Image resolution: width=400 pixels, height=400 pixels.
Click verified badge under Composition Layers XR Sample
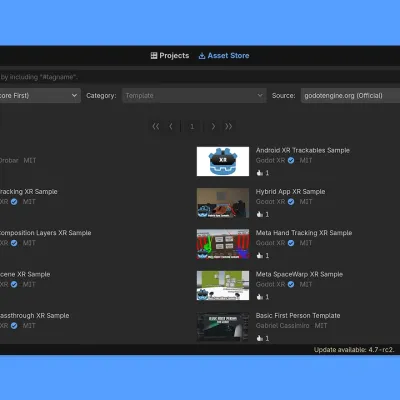[14, 243]
